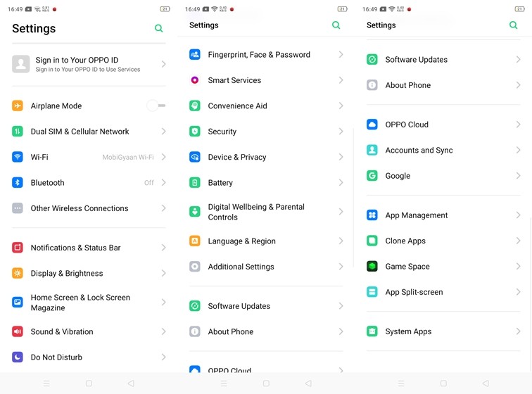
Task: Tap the Dual SIM & Cellular Network icon
Action: 18,132
